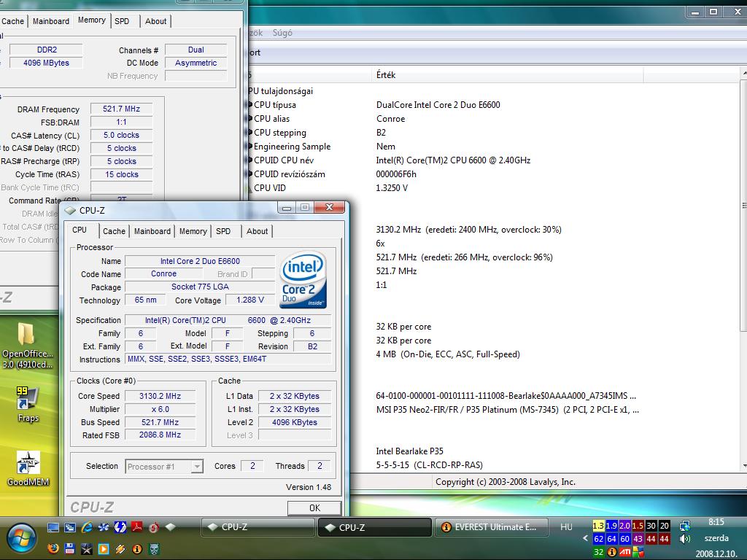The width and height of the screenshot is (747, 560).
Task: Open About tab in front CPU-Z
Action: tap(258, 231)
